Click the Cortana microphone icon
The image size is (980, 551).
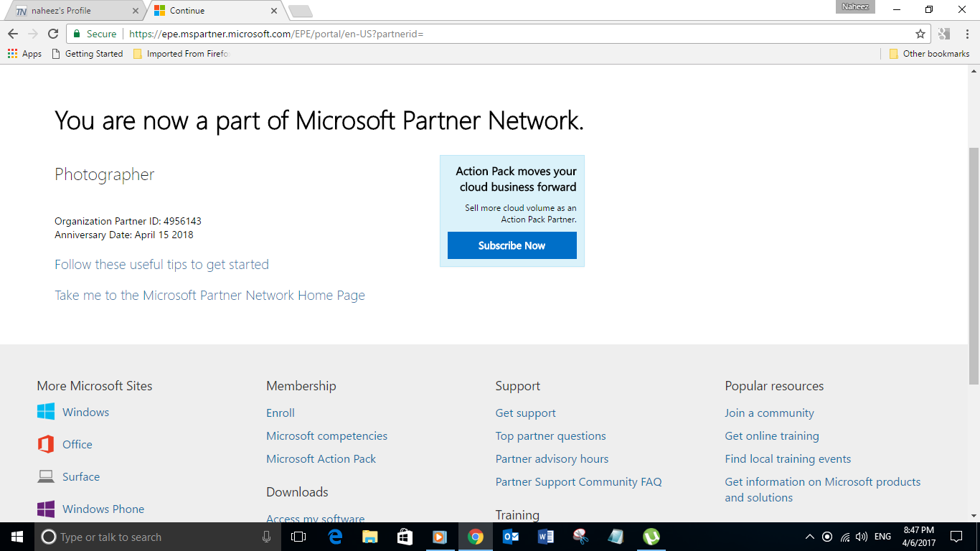click(x=267, y=537)
